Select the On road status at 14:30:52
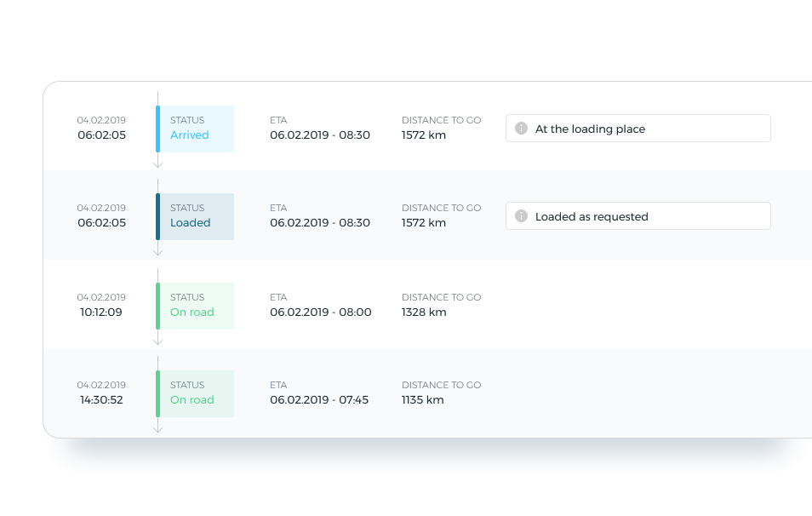 pyautogui.click(x=196, y=393)
